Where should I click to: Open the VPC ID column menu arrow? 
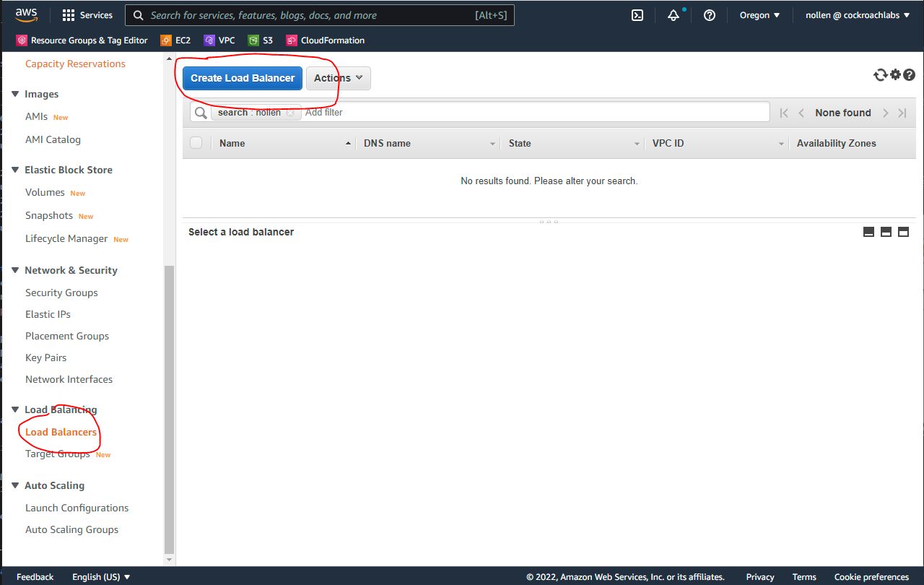tap(781, 144)
